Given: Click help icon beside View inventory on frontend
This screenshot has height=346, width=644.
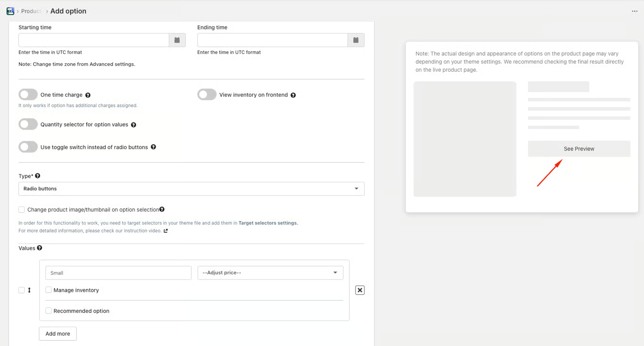Looking at the screenshot, I should [x=293, y=95].
